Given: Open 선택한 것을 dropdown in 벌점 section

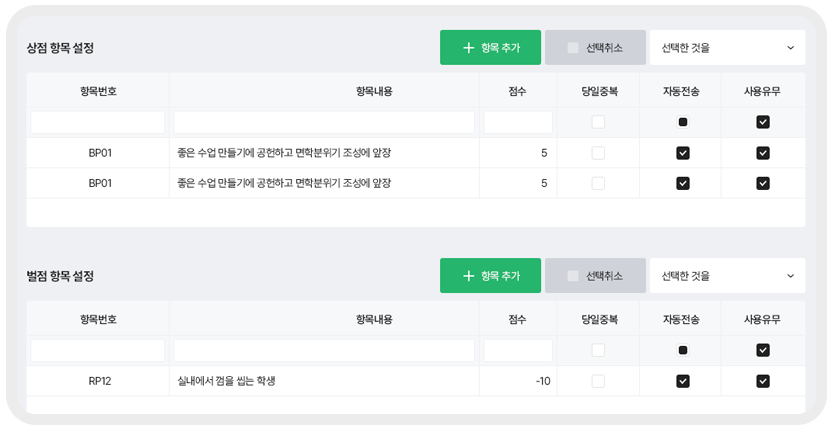Looking at the screenshot, I should 727,275.
